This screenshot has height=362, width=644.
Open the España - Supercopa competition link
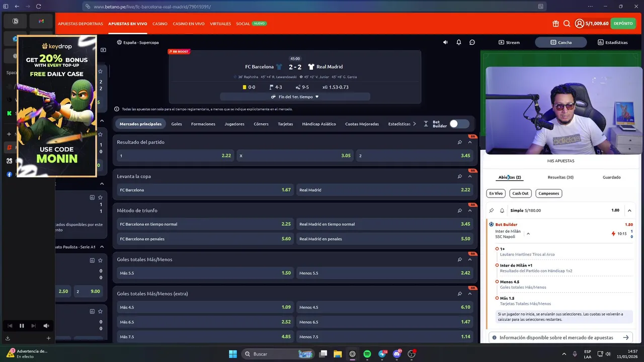click(x=137, y=42)
